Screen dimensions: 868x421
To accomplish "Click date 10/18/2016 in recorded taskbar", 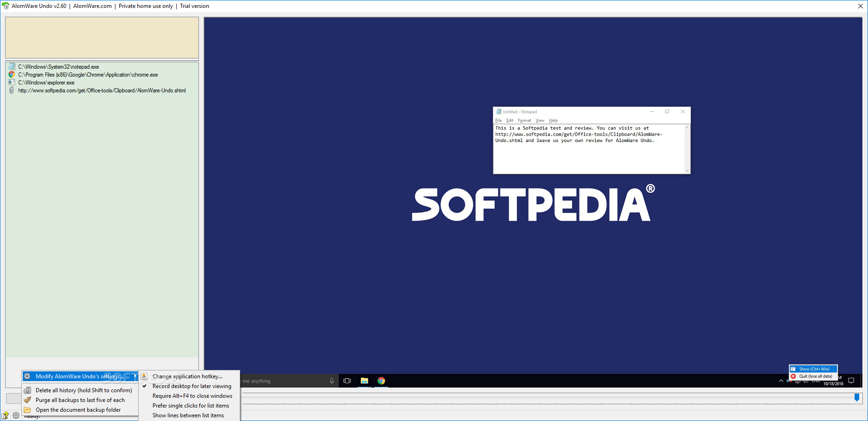I will (x=833, y=384).
